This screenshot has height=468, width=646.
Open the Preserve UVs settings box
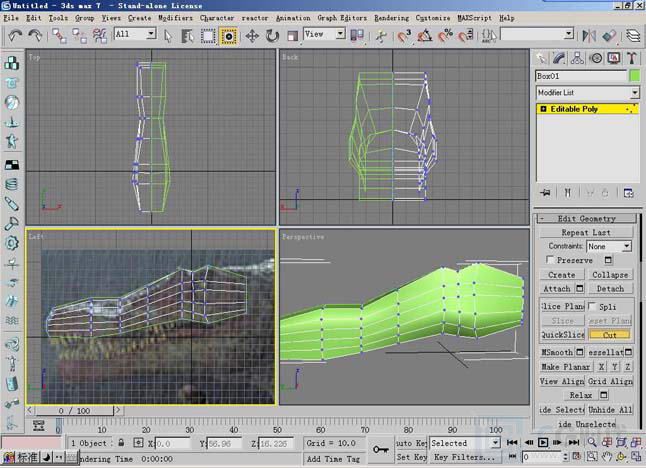click(x=608, y=260)
